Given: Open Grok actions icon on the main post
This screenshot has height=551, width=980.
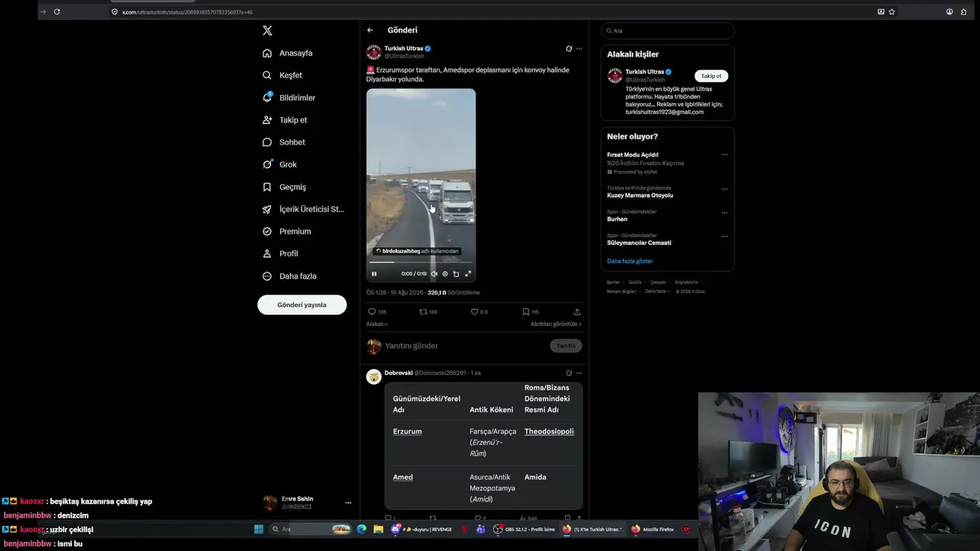Looking at the screenshot, I should click(x=569, y=48).
